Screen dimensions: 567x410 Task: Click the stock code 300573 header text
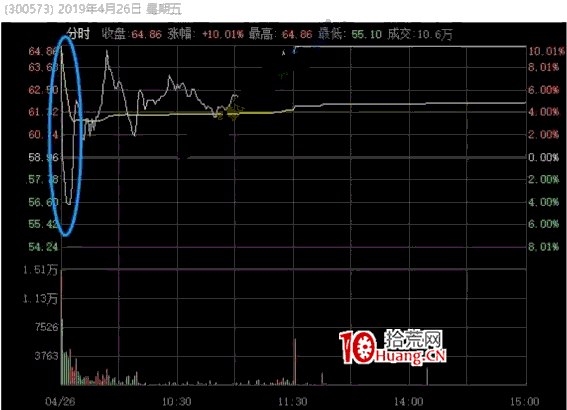point(29,9)
